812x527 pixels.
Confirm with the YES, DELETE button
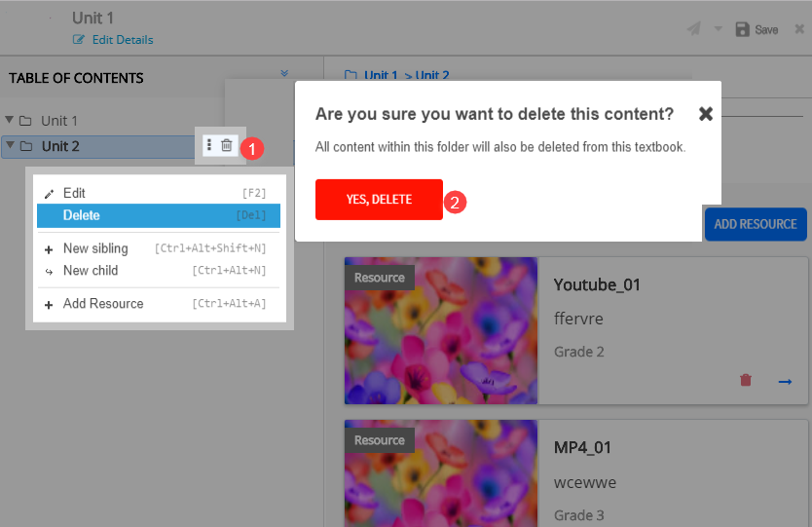(379, 200)
